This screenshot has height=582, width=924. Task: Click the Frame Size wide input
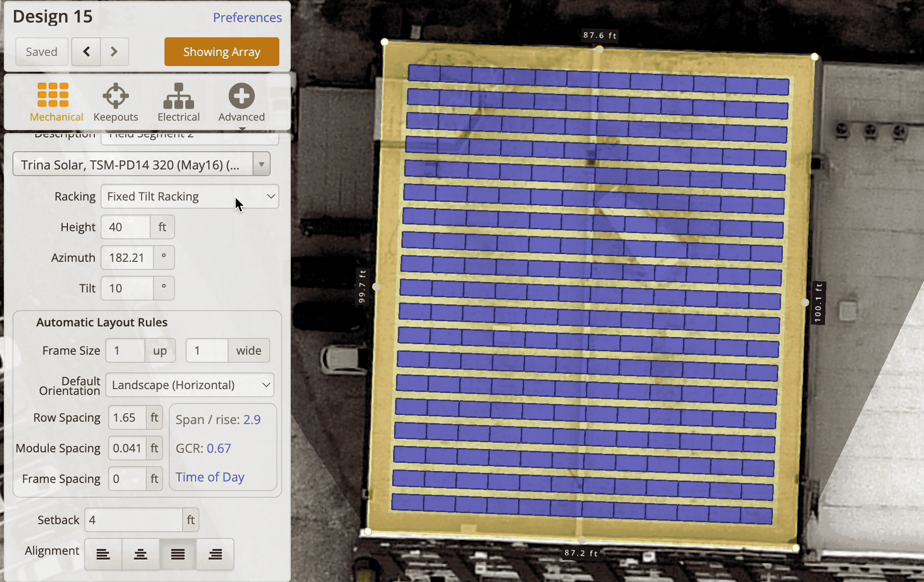click(x=207, y=350)
